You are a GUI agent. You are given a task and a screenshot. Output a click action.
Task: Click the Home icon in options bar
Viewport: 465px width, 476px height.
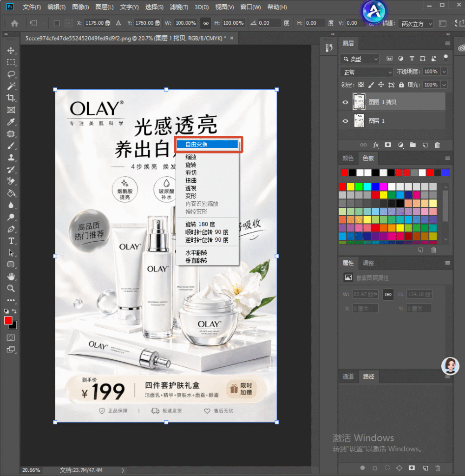(14, 23)
